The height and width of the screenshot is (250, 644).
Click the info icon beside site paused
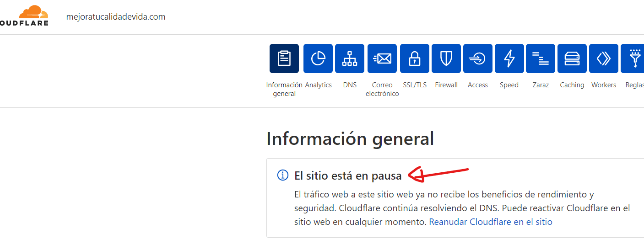(x=283, y=175)
